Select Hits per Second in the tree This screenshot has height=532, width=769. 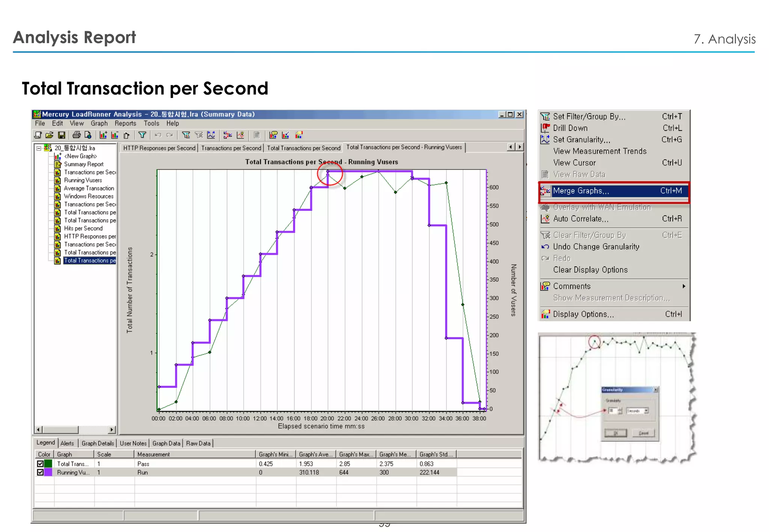tap(83, 228)
